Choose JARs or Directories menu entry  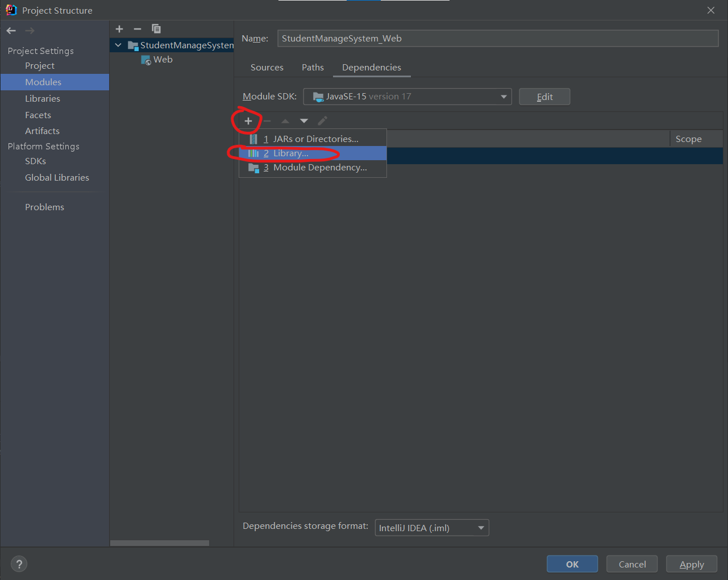[x=313, y=139]
